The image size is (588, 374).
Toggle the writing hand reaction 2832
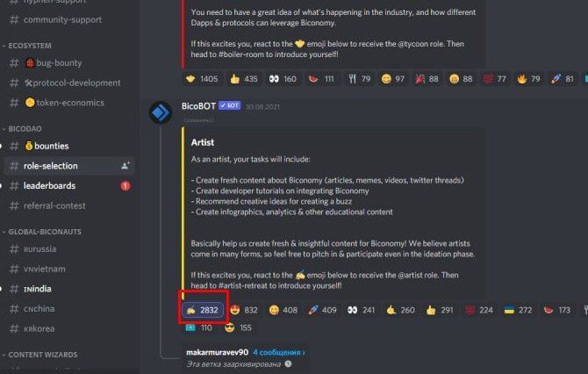coord(203,310)
